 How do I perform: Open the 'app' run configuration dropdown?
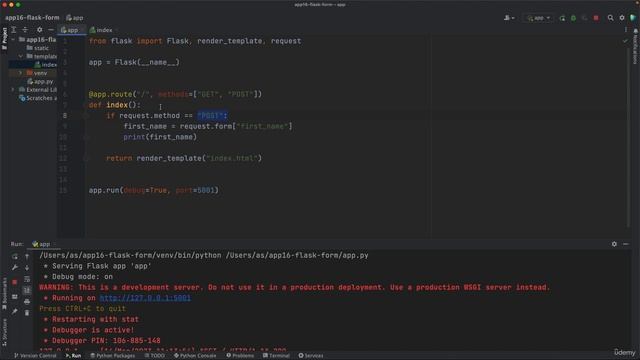538,18
